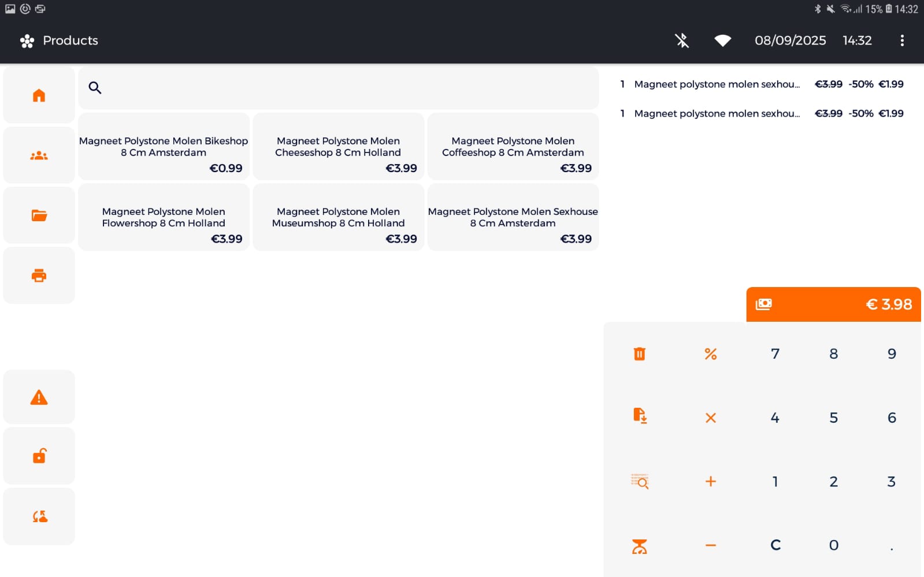
Task: Click the crossed-out Bluetooth header icon
Action: pyautogui.click(x=682, y=40)
